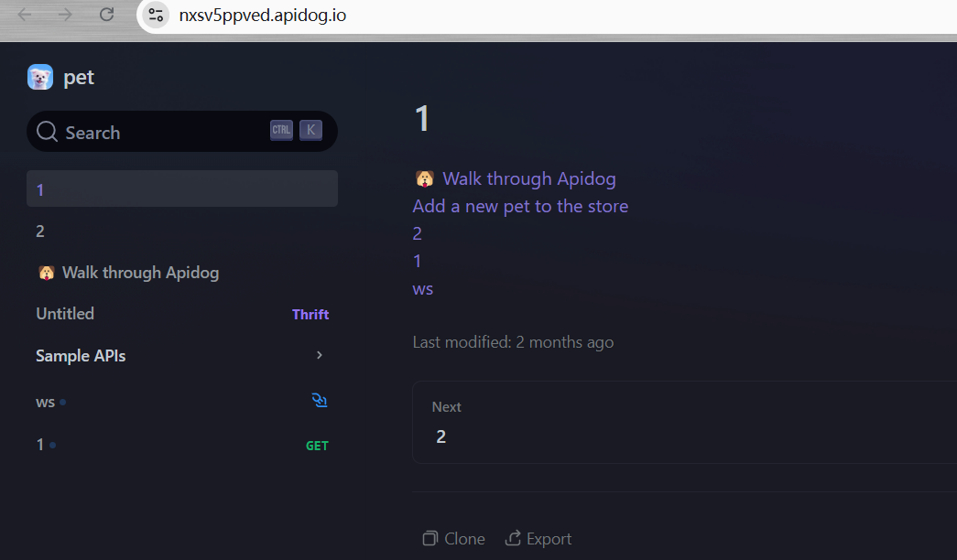
Task: Open Walk through Apidog in the sidebar
Action: pyautogui.click(x=182, y=273)
